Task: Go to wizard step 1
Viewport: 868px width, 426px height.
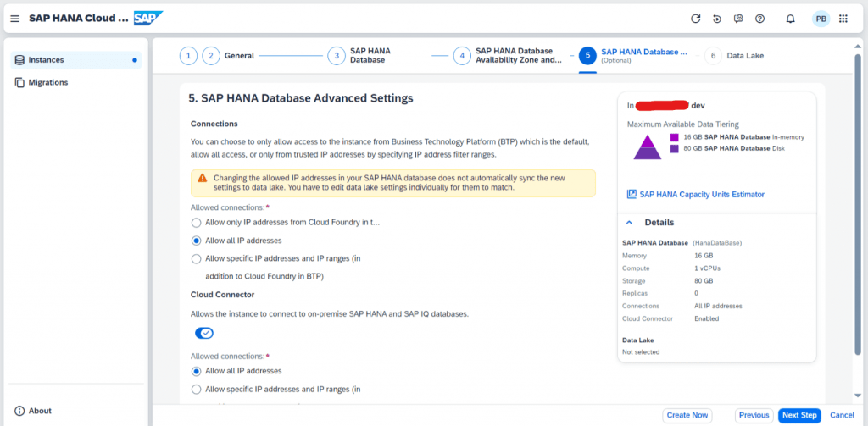Action: pos(188,56)
